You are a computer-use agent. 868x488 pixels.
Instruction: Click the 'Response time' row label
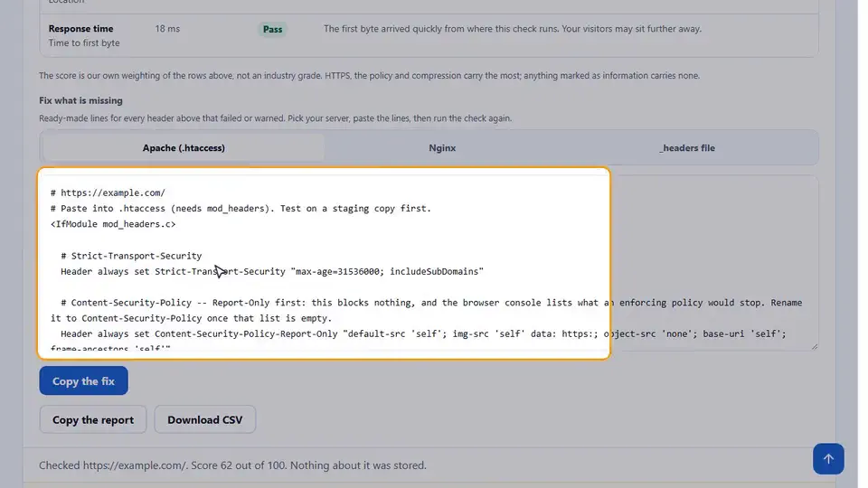[x=80, y=29]
